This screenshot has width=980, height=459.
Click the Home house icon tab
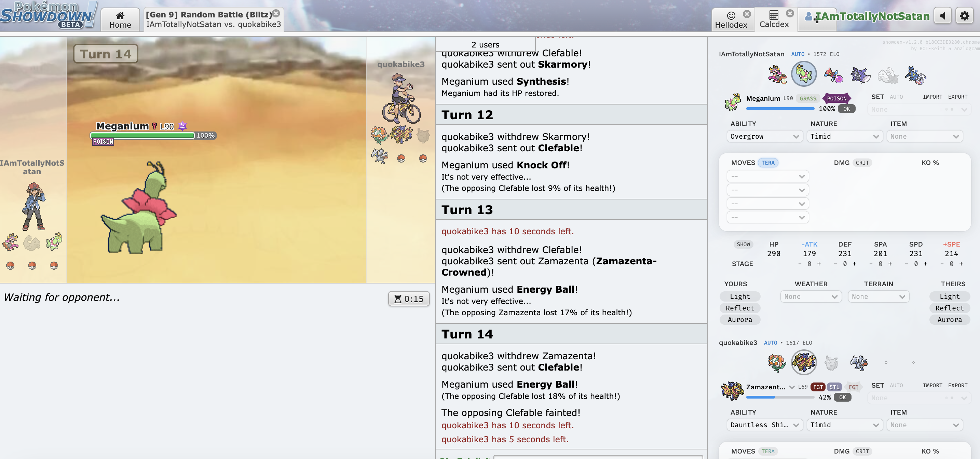pyautogui.click(x=120, y=20)
